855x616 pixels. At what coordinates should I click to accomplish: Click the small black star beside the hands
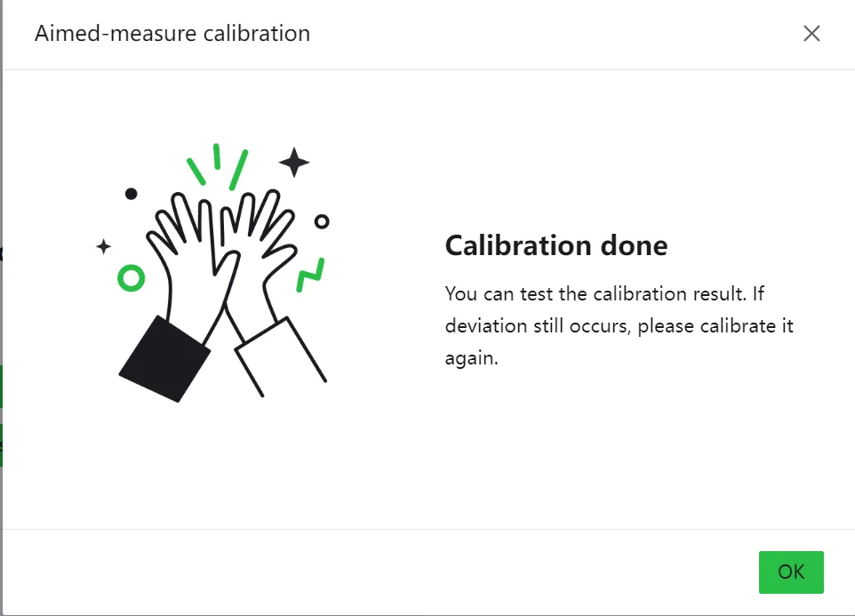[104, 247]
